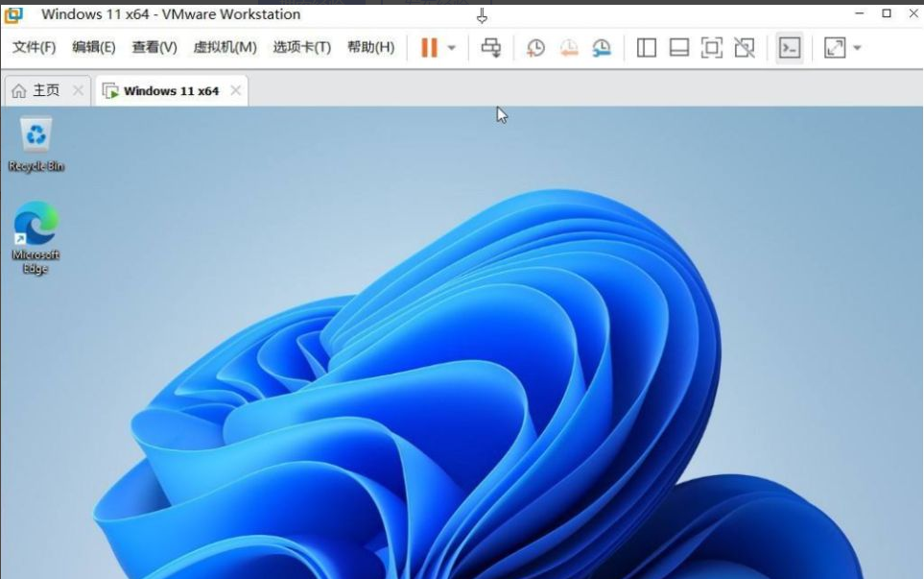924x579 pixels.
Task: Enable Unity mode for the guest
Action: (x=744, y=47)
